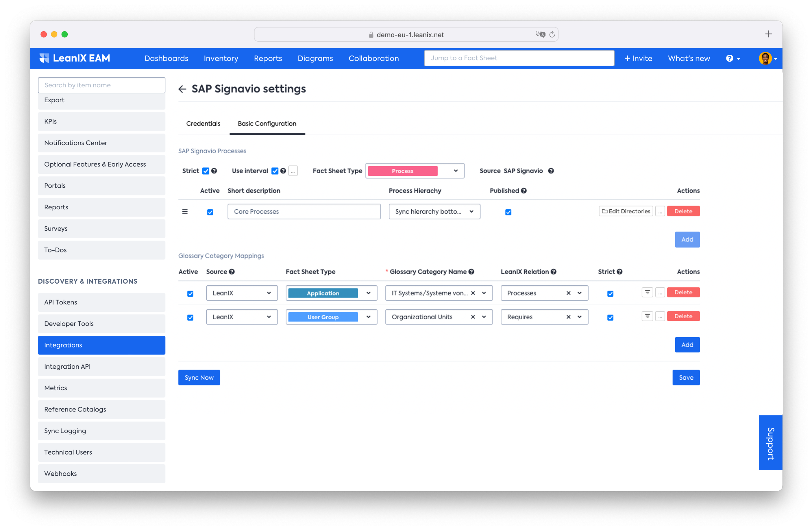Open filter icon in the Application mapping row

[x=647, y=293]
